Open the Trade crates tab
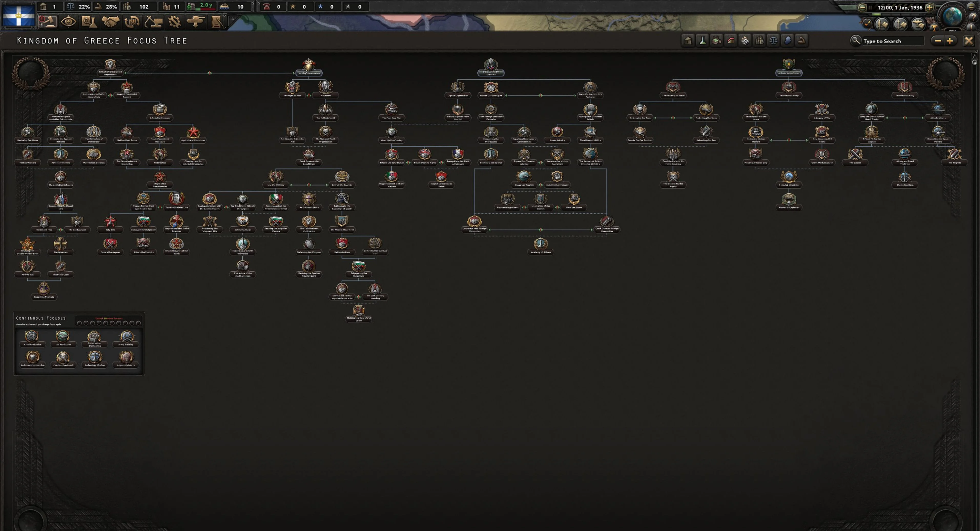Image resolution: width=980 pixels, height=531 pixels. click(x=132, y=22)
